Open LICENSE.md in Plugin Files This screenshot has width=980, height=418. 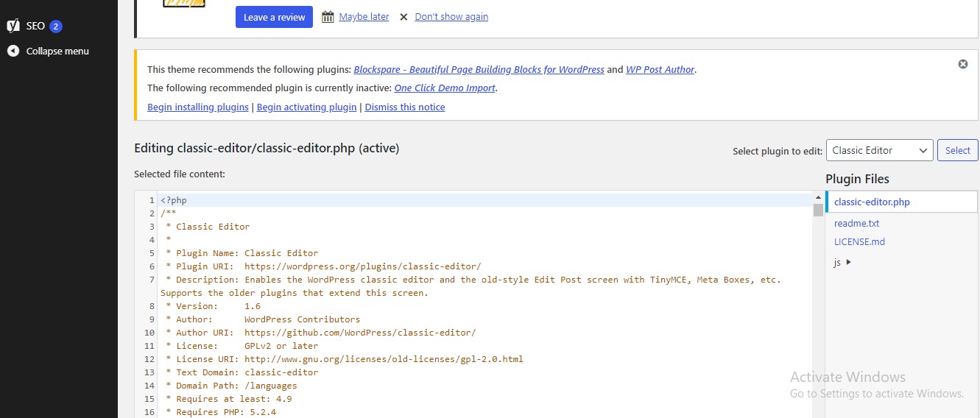click(859, 241)
